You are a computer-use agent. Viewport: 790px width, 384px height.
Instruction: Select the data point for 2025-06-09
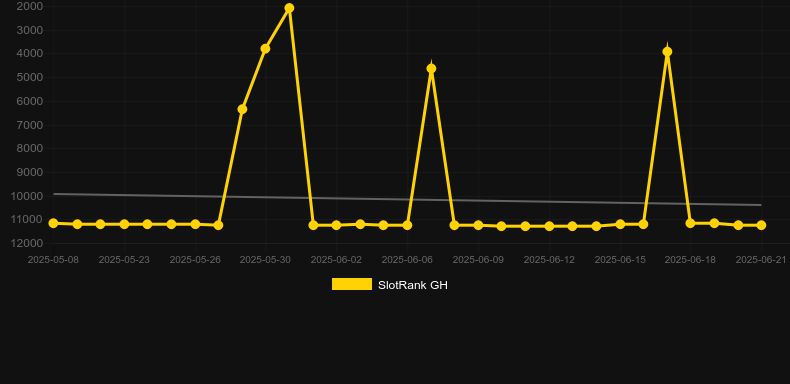tap(478, 225)
